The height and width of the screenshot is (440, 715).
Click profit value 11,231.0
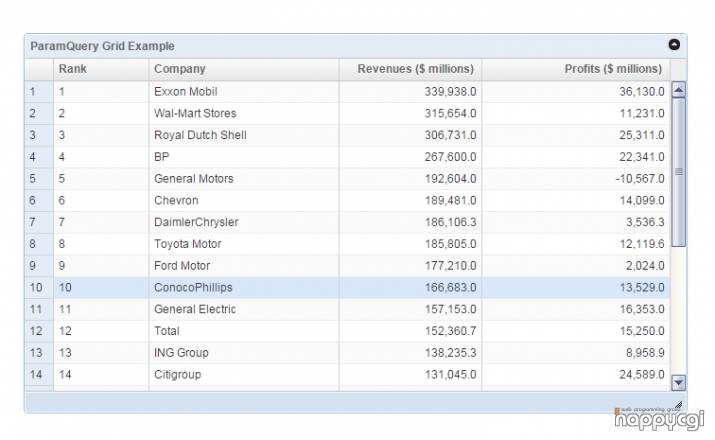pos(642,114)
